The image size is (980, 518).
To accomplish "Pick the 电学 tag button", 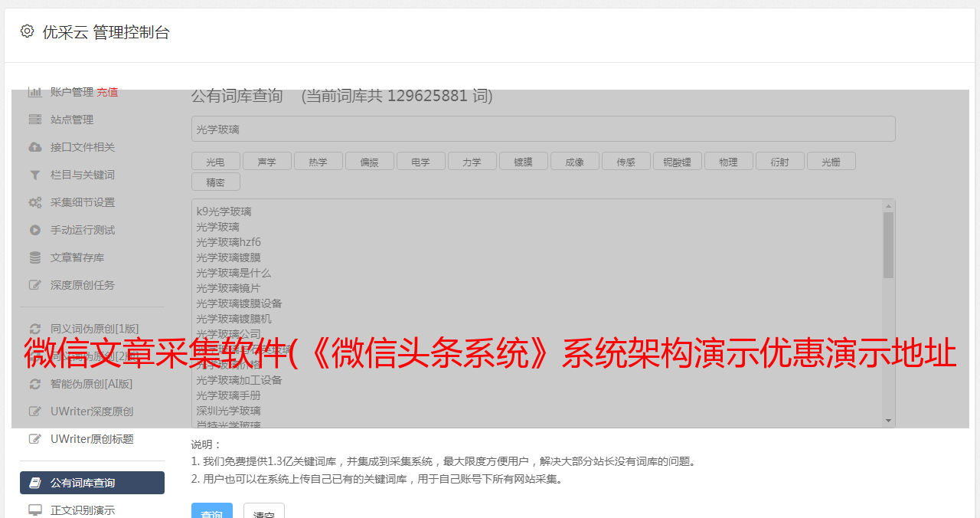I will (420, 161).
